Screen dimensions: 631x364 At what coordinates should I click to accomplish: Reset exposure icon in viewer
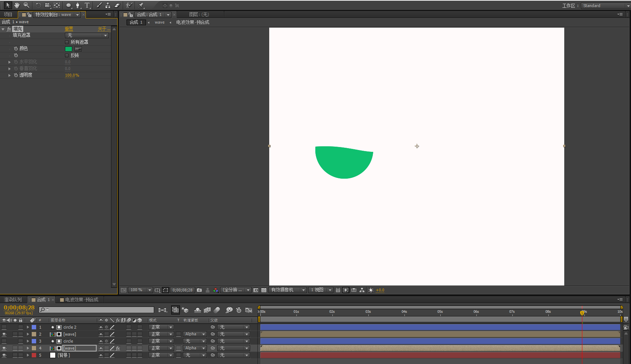[371, 290]
